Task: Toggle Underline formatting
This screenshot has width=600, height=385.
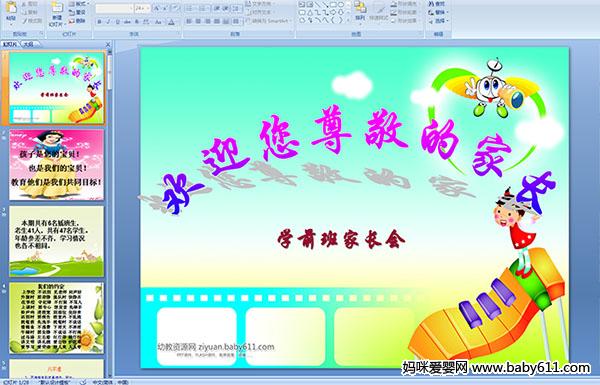Action: (117, 22)
